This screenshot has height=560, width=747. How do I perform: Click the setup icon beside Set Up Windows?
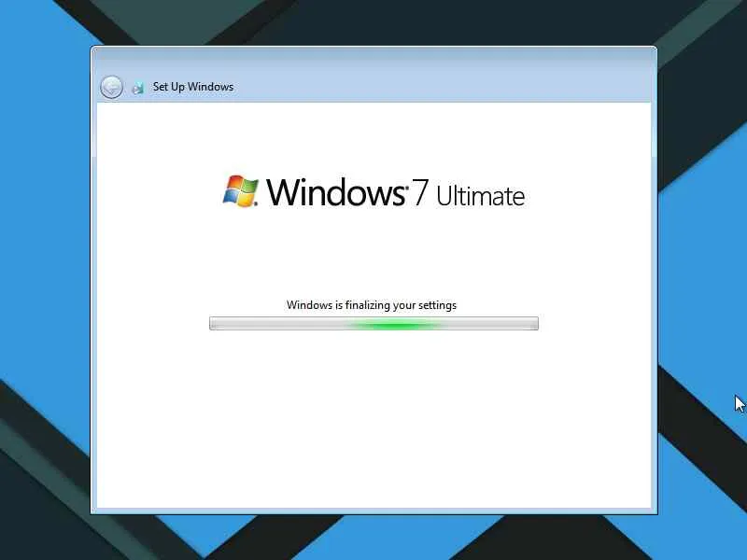[x=137, y=88]
